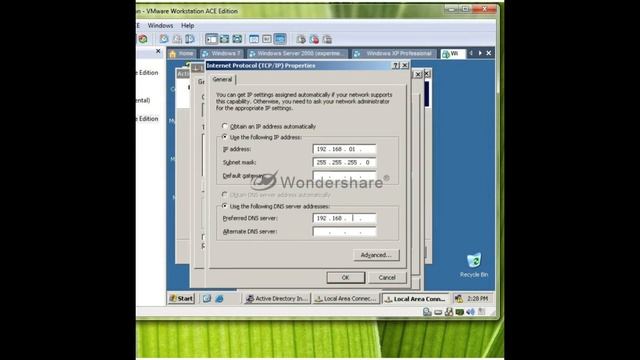Click the quick switch view toolbar icon
The image size is (640, 360).
[x=224, y=39]
